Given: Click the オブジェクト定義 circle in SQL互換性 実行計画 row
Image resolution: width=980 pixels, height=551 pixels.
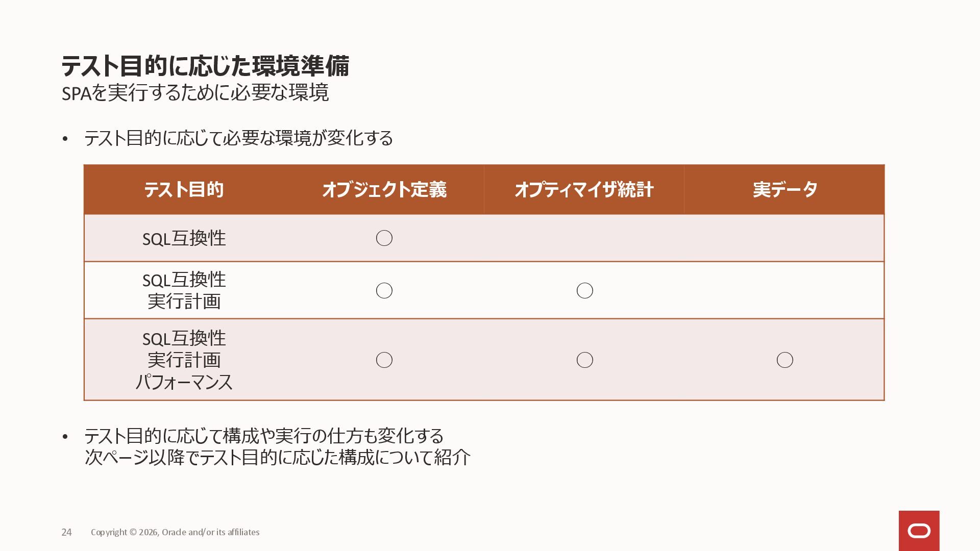Looking at the screenshot, I should [x=384, y=291].
